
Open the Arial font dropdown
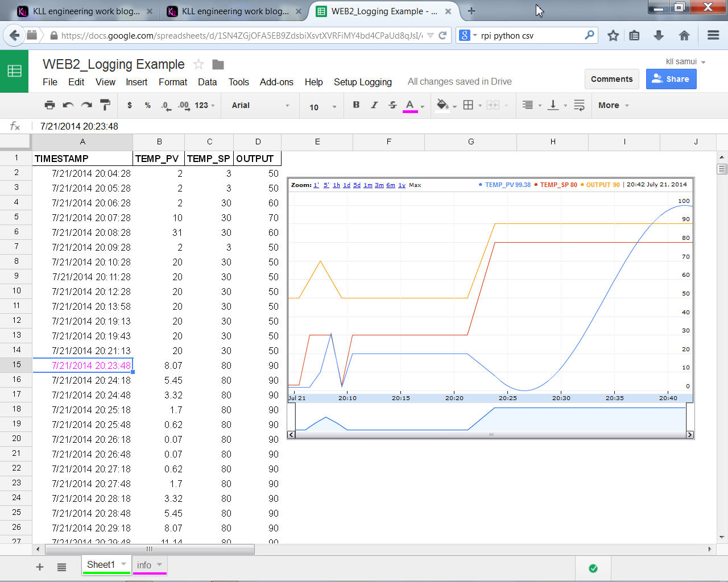[x=260, y=106]
